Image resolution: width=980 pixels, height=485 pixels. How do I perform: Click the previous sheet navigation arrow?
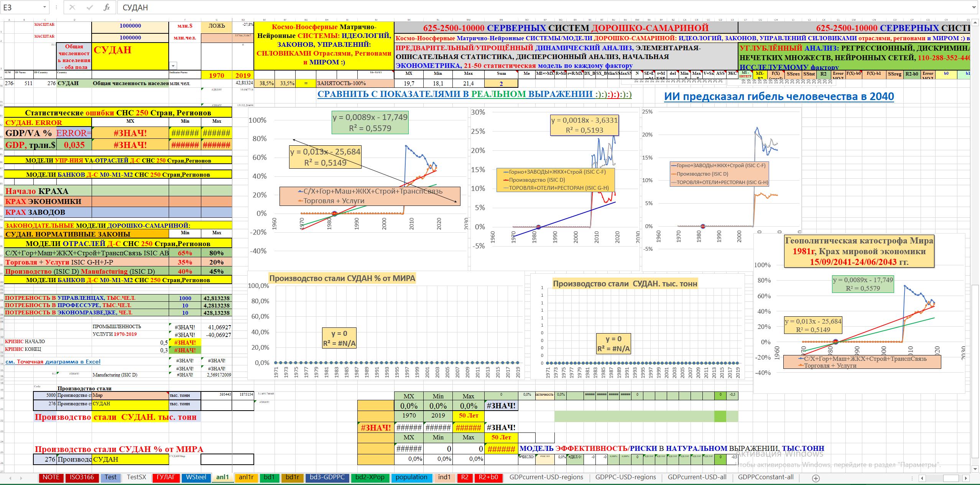click(x=10, y=478)
